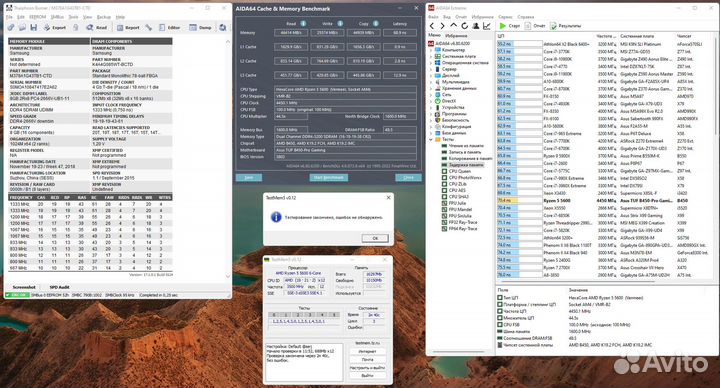
Task: Click the Thaiphoon Burner report vertical scrollbar
Action: click(228, 158)
